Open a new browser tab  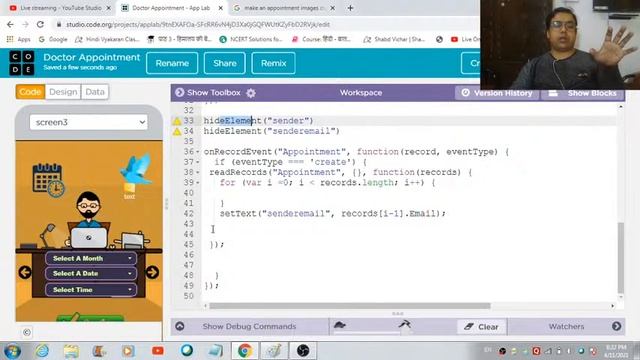[x=350, y=8]
